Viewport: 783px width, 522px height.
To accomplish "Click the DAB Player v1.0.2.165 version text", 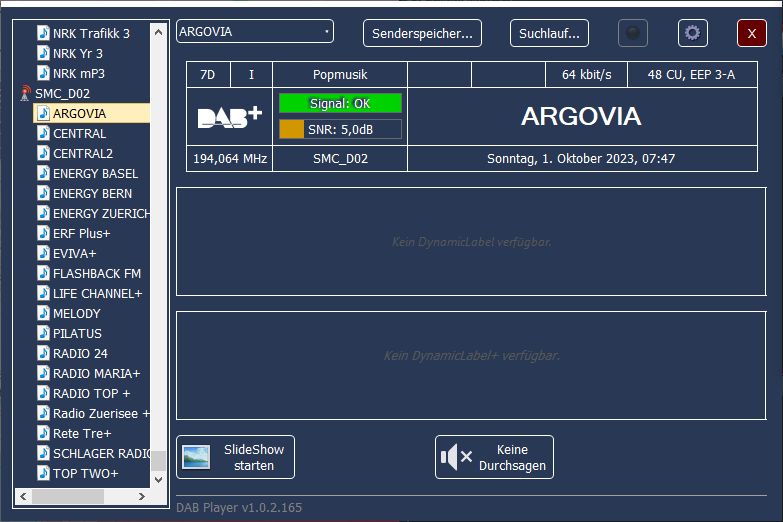I will tap(239, 508).
